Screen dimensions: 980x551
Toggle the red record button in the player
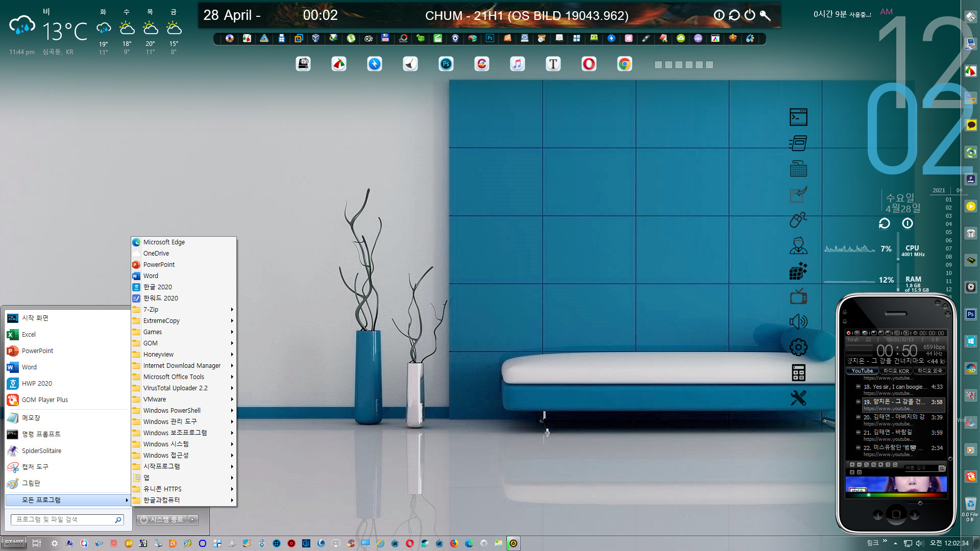click(848, 333)
